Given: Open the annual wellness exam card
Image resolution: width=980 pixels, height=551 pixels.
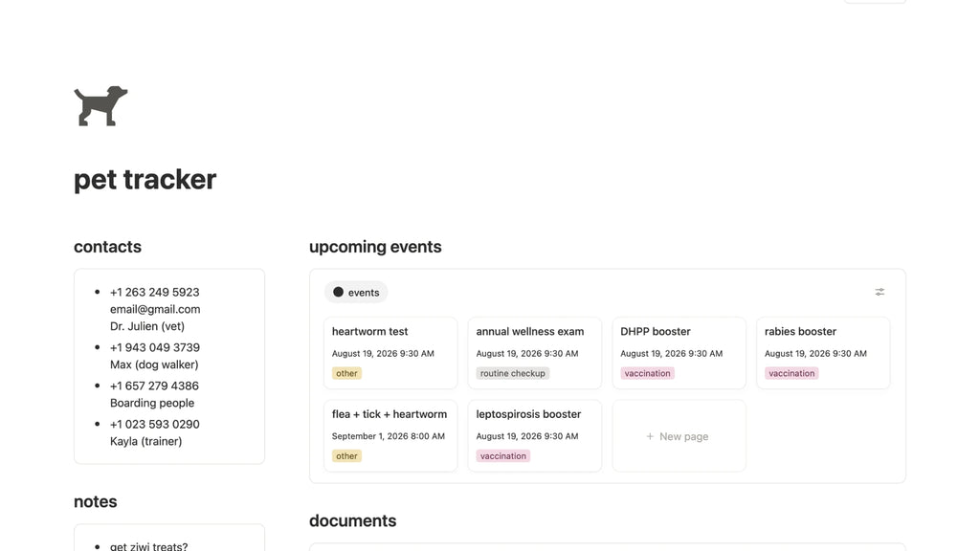Looking at the screenshot, I should point(534,353).
